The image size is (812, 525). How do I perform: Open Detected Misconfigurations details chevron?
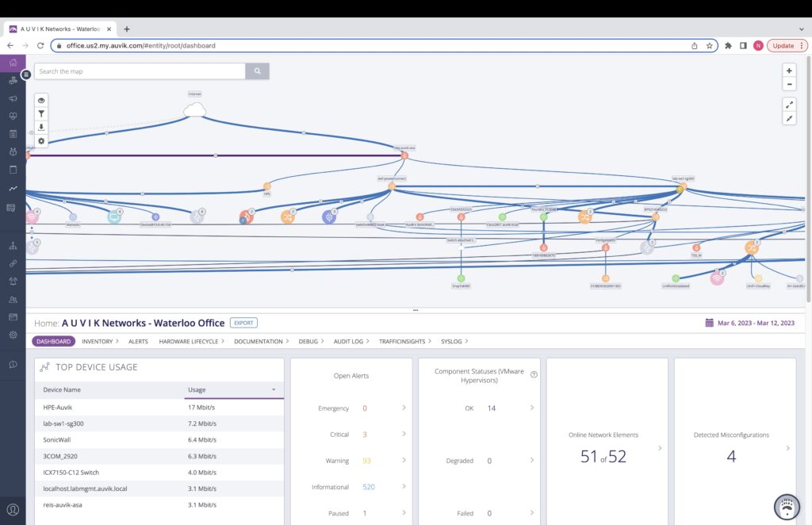[787, 448]
